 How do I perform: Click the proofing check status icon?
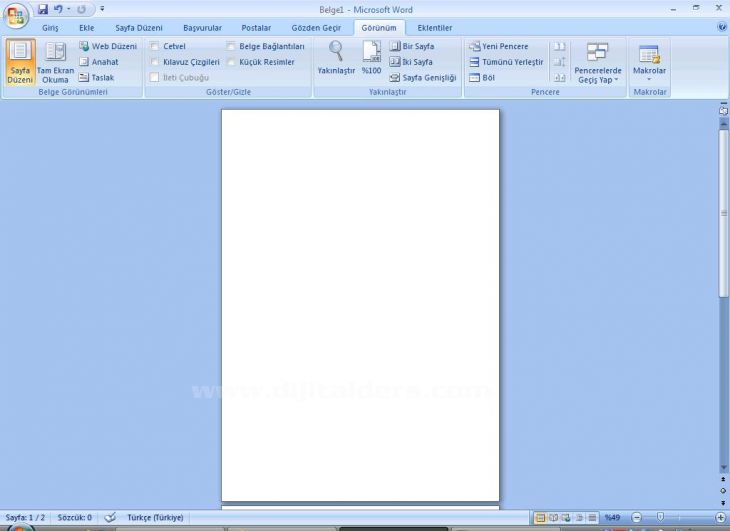[x=110, y=518]
